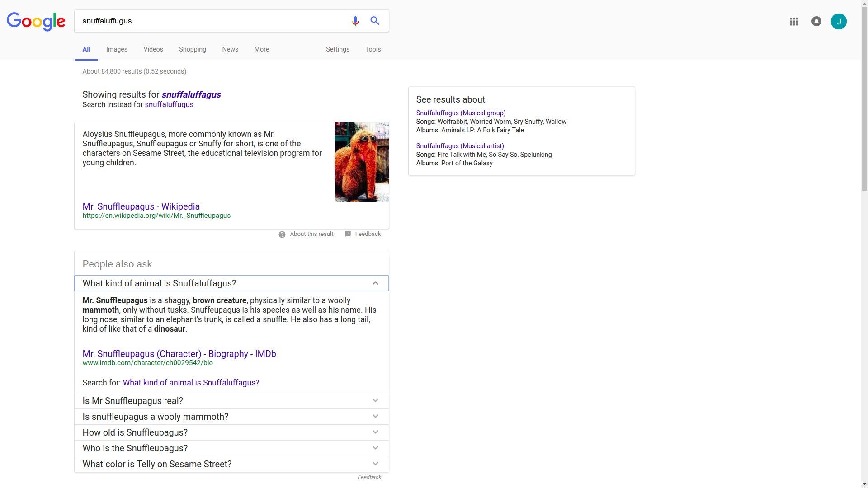Click Feedback text beside About this result
This screenshot has height=488, width=868.
[x=368, y=234]
